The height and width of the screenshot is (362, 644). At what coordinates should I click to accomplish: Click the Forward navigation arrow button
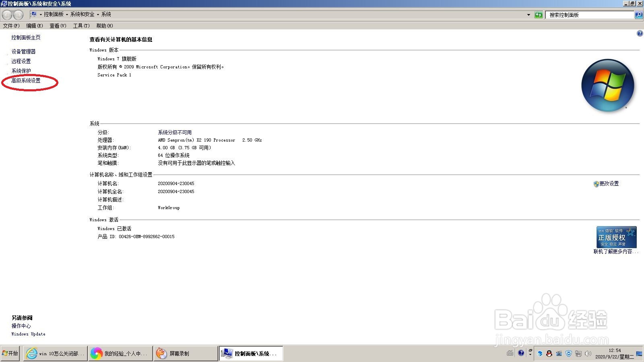(x=18, y=15)
